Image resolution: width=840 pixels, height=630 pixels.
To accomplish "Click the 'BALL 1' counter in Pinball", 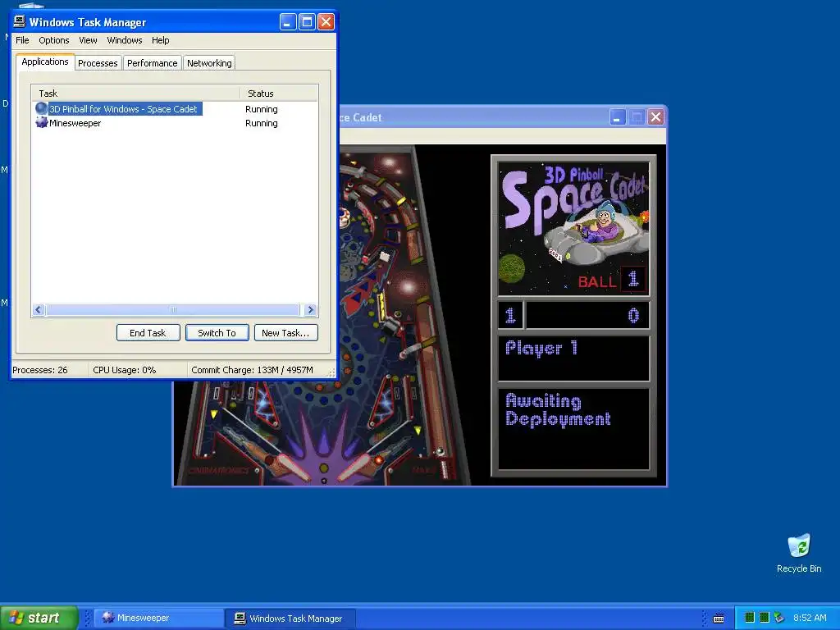I will click(611, 280).
